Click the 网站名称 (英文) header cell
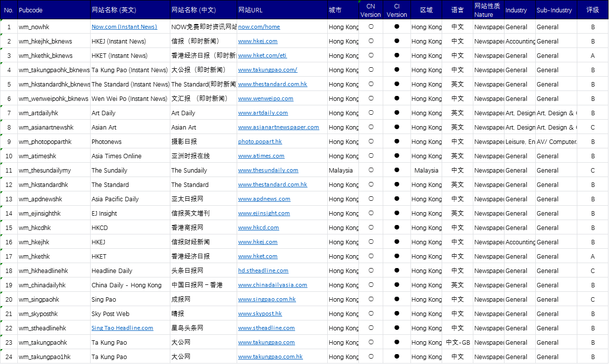Viewport: 609px width, 364px height. [x=130, y=10]
